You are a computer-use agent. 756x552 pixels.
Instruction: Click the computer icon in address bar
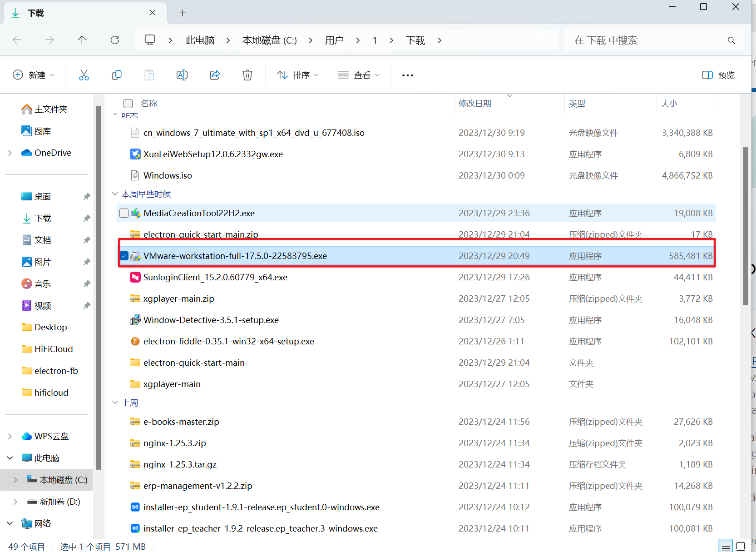point(150,40)
